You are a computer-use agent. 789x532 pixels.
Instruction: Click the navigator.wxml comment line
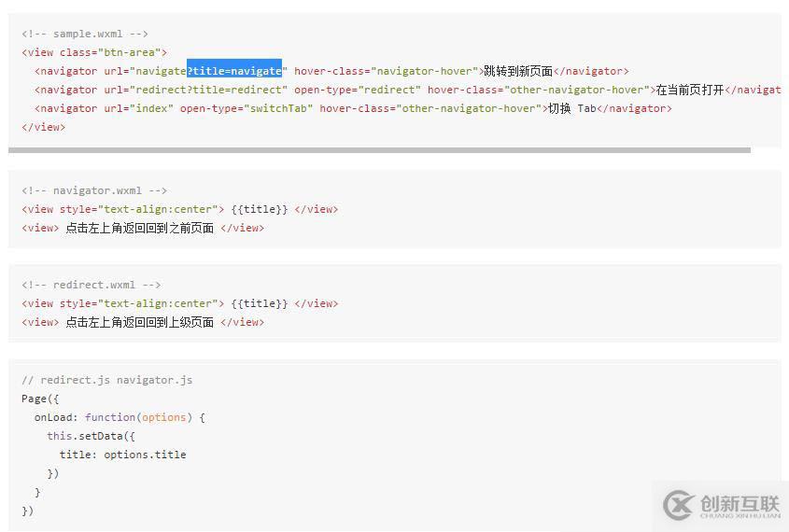94,190
